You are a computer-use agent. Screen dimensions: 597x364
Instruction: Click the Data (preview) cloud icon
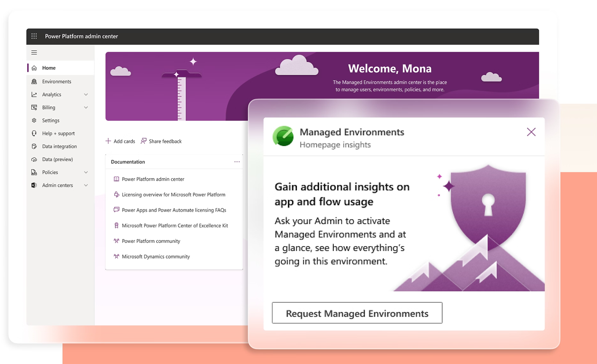[34, 159]
